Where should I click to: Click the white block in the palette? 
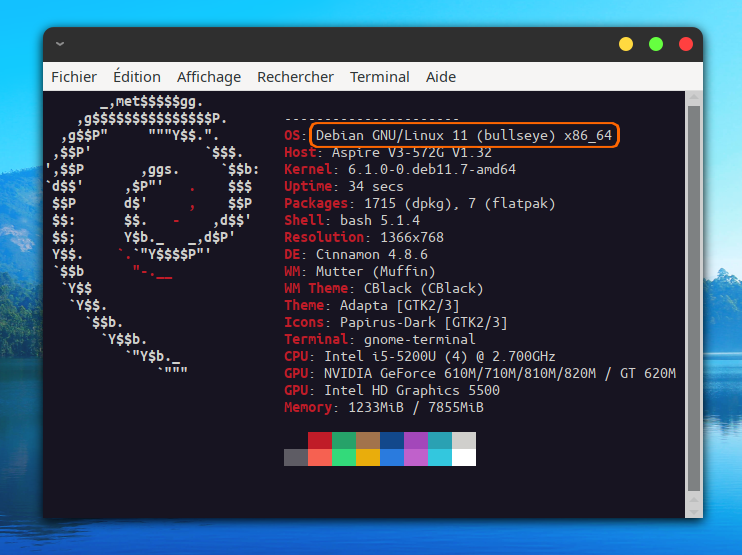pos(463,457)
